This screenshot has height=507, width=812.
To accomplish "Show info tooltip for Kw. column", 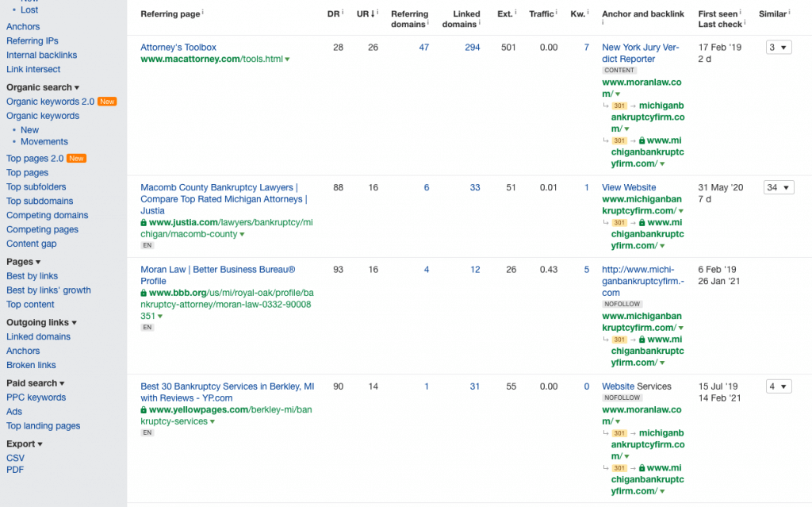I will pyautogui.click(x=588, y=12).
